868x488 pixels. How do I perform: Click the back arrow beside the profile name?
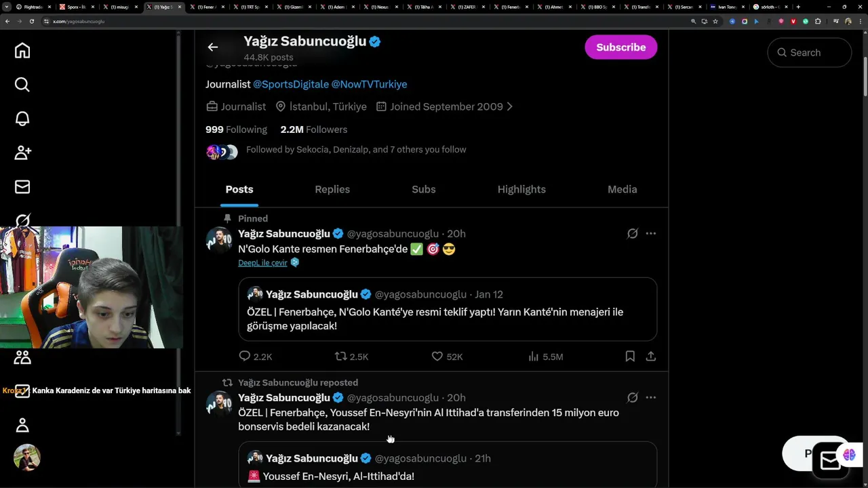(x=213, y=47)
